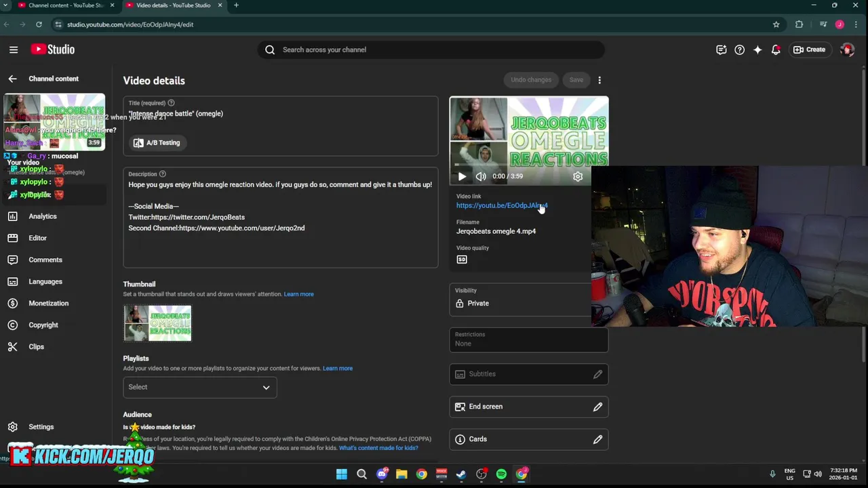Select the current video thumbnail image
Image resolution: width=868 pixels, height=488 pixels.
click(157, 323)
